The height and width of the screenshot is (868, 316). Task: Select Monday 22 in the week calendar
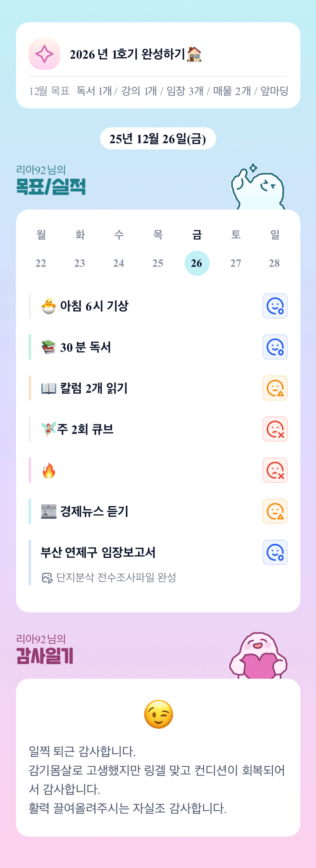(x=41, y=263)
